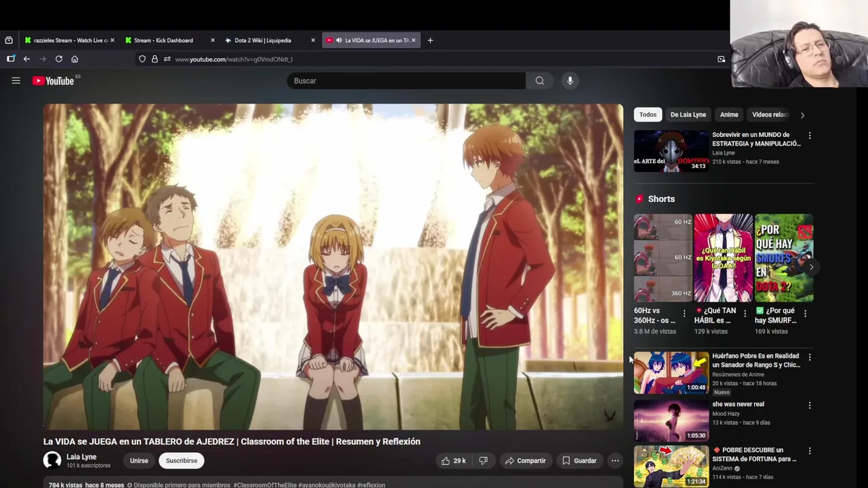868x488 pixels.
Task: Click the #reflexion hashtag
Action: 371,485
